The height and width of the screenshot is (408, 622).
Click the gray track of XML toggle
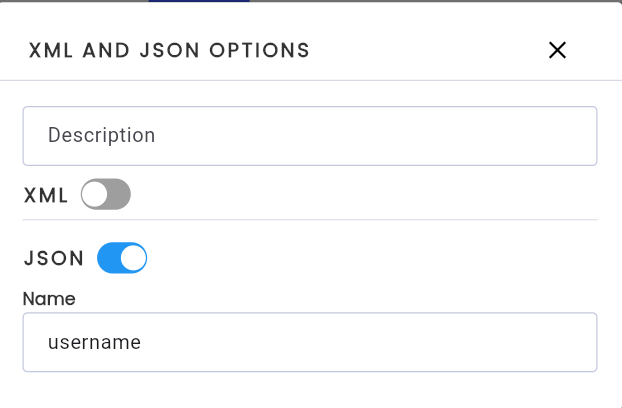[119, 194]
